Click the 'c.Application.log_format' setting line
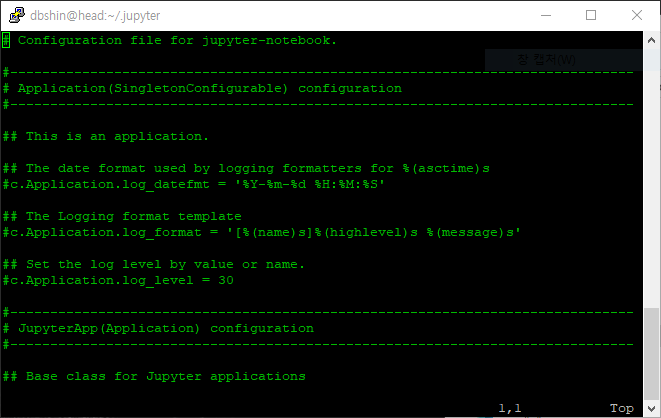This screenshot has height=418, width=661. pos(262,233)
